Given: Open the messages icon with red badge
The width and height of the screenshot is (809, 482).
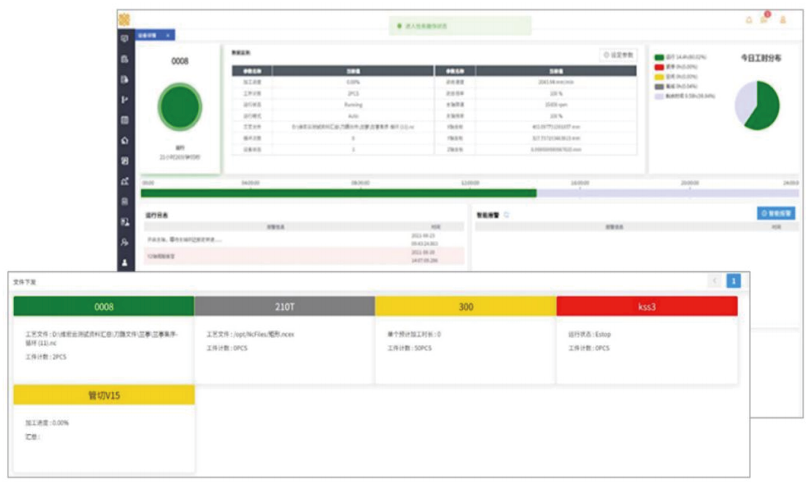Looking at the screenshot, I should (x=764, y=19).
